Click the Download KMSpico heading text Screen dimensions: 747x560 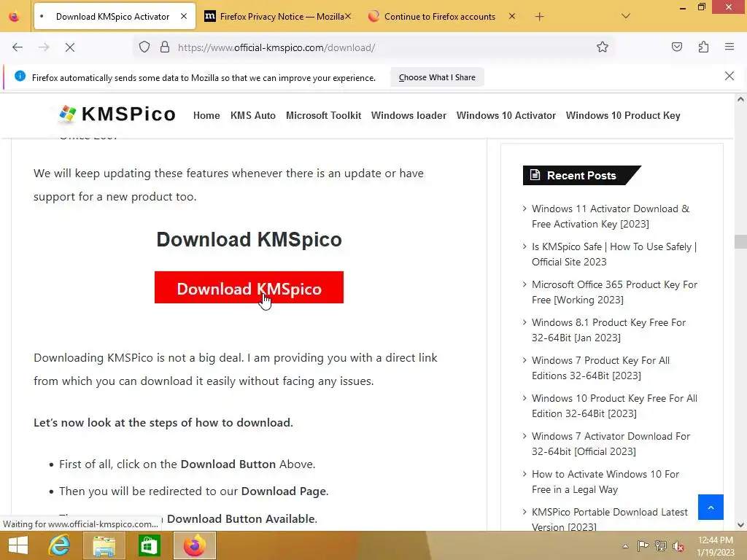tap(249, 239)
